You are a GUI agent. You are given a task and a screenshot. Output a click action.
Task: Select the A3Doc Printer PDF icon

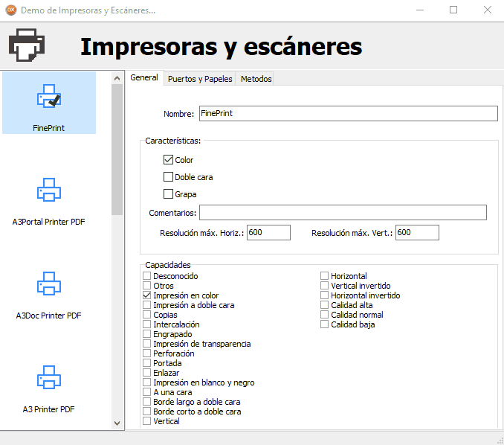tap(49, 284)
